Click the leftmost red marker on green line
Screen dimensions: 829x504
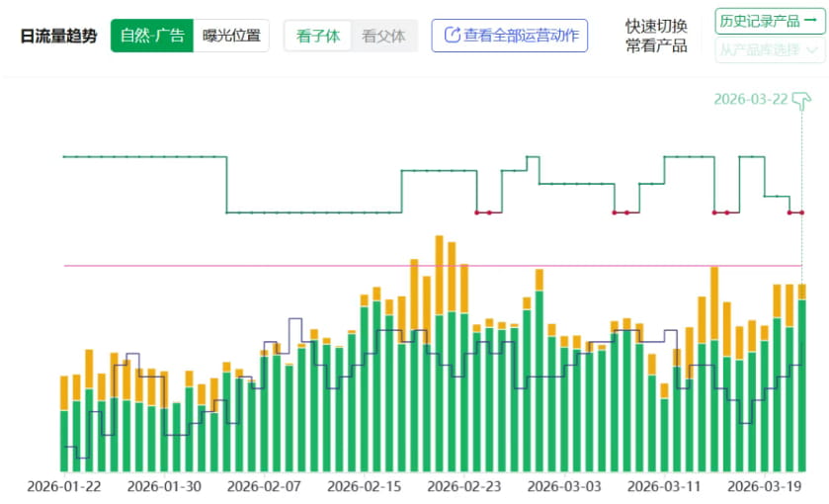click(477, 212)
